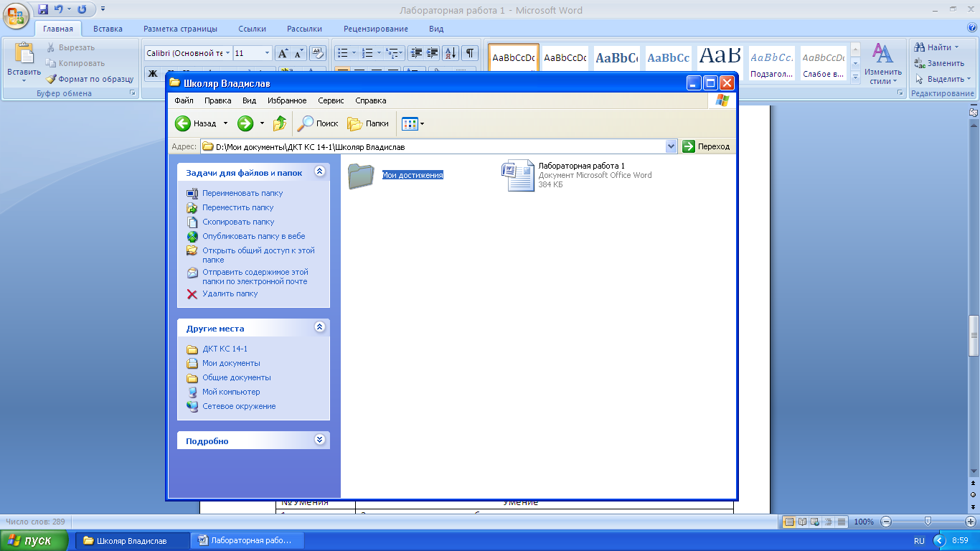Expand the Подробно panel
The height and width of the screenshot is (551, 980).
[320, 440]
